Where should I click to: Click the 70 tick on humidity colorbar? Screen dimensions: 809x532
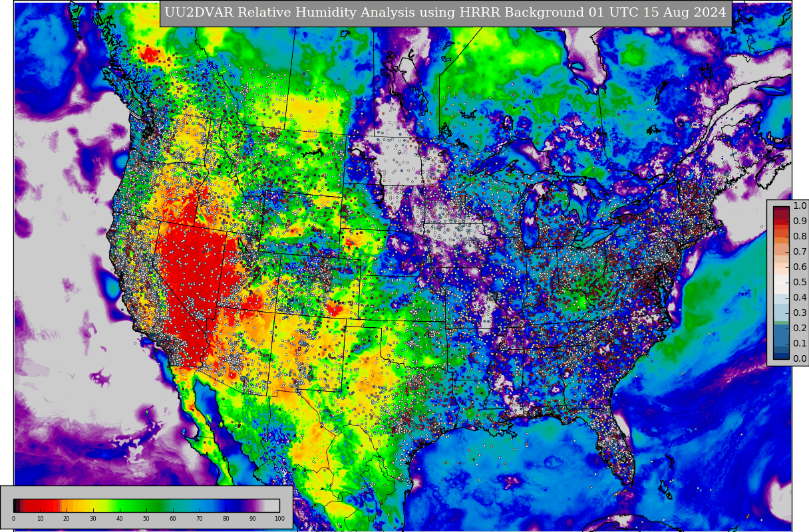tap(200, 519)
